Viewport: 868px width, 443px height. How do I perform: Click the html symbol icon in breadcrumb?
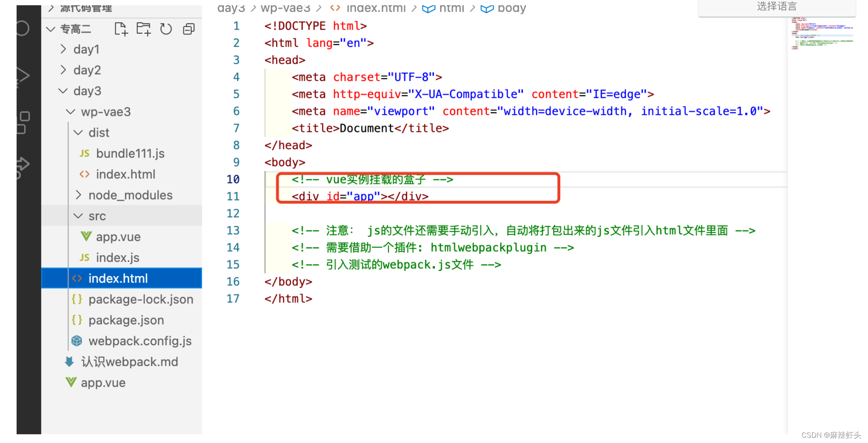(x=429, y=8)
